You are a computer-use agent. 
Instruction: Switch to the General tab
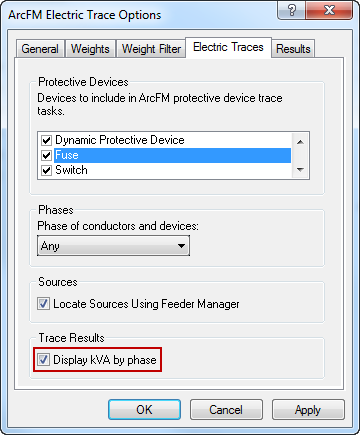[x=40, y=49]
